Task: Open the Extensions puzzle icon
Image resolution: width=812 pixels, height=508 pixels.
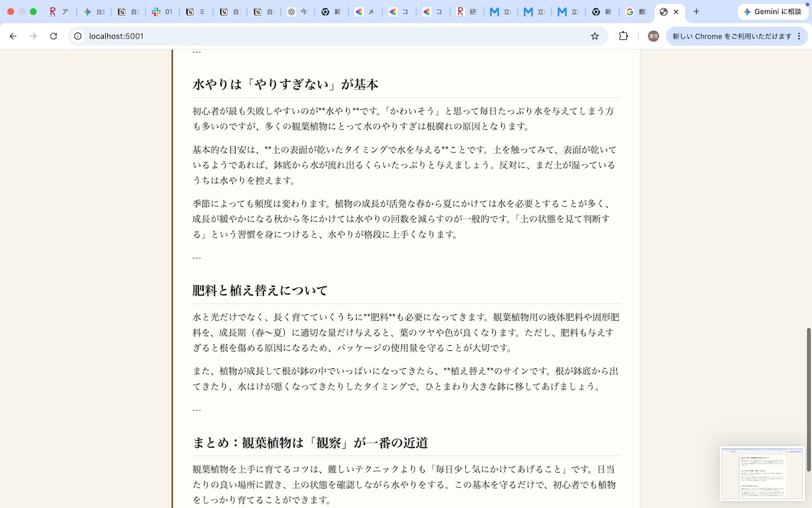Action: coord(624,36)
